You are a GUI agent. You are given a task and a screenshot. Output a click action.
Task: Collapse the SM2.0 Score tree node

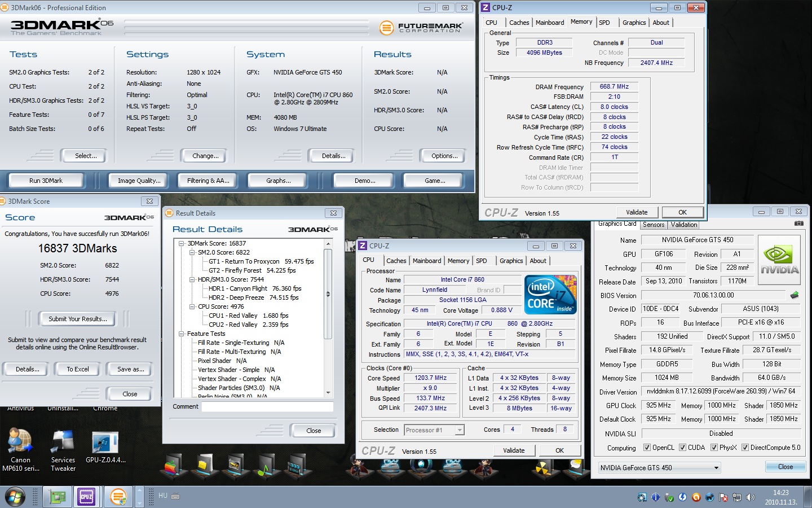[192, 252]
